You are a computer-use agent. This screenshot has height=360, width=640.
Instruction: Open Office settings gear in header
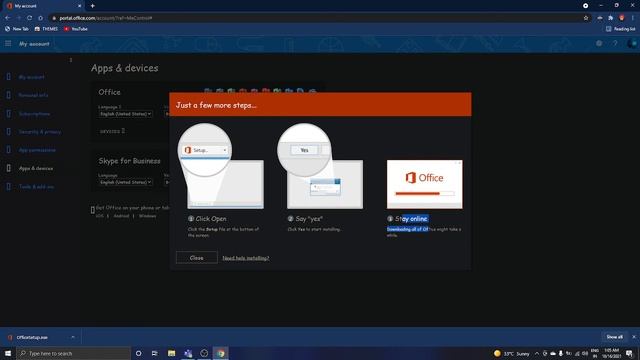click(x=599, y=44)
